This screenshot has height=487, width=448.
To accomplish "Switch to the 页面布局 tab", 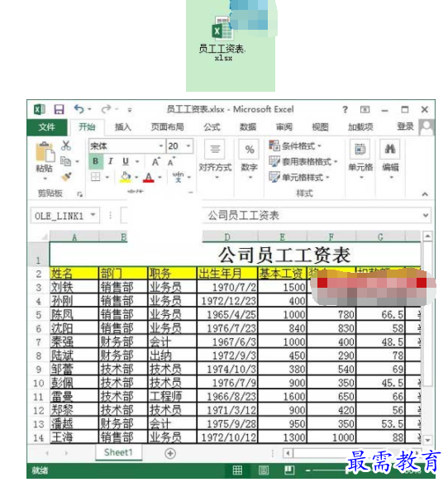I will pyautogui.click(x=167, y=127).
